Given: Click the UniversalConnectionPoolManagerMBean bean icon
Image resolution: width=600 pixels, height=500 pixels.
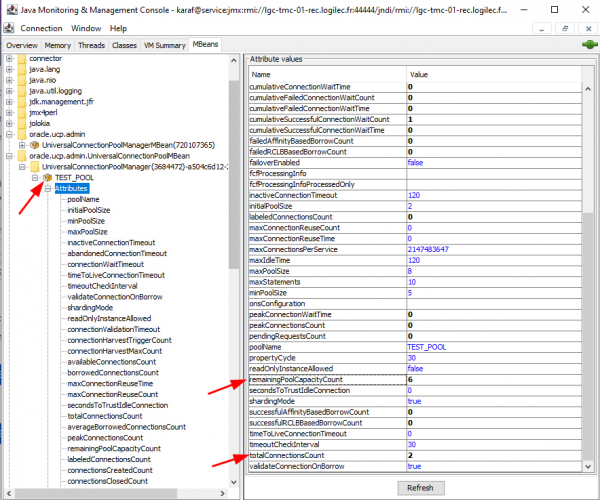Looking at the screenshot, I should pos(33,145).
